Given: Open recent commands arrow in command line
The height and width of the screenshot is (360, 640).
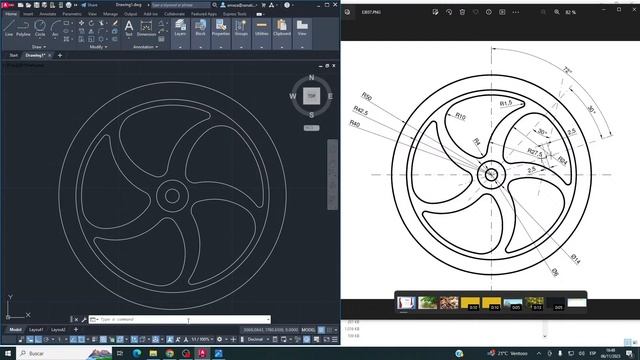Looking at the screenshot, I should (95, 320).
